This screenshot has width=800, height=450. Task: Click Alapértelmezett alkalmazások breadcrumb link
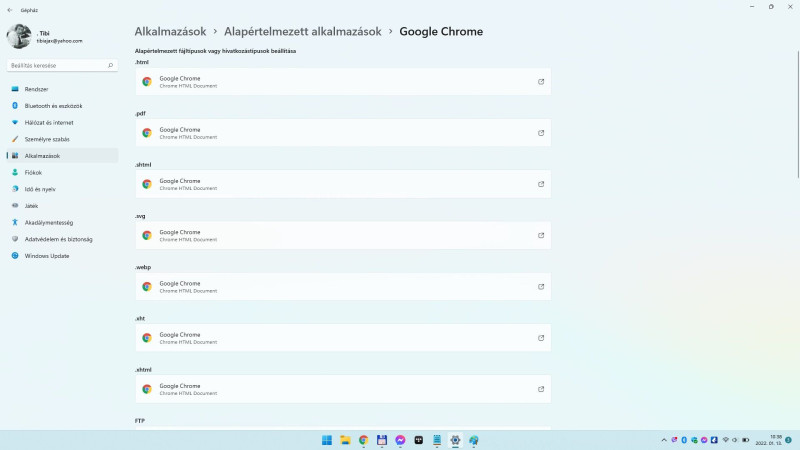pos(303,32)
